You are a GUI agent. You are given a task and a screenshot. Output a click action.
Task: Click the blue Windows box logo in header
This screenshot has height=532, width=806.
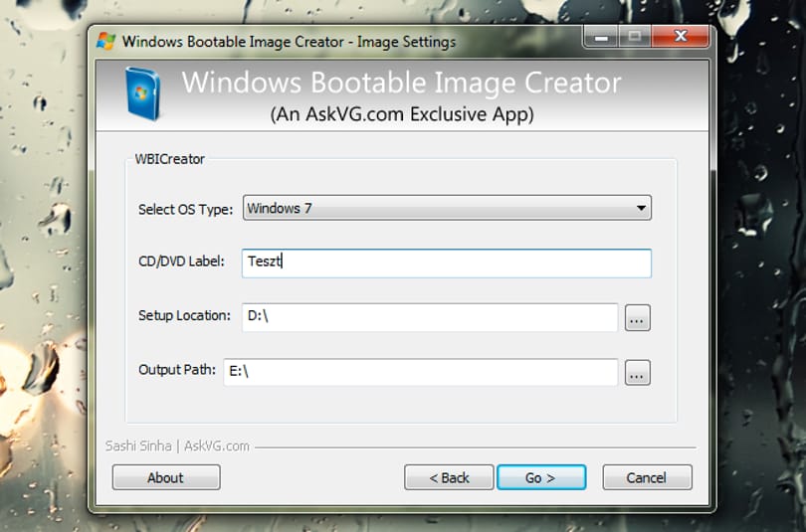[x=142, y=94]
